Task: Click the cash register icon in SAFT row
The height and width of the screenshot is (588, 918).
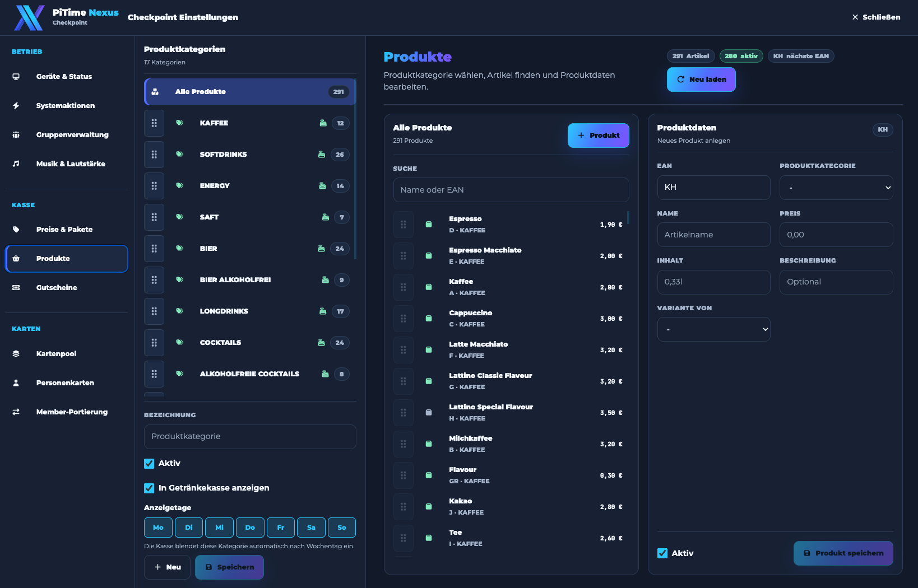Action: tap(325, 217)
